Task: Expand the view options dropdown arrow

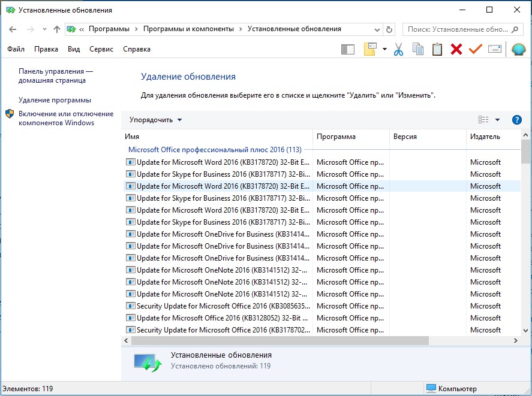Action: tap(497, 120)
